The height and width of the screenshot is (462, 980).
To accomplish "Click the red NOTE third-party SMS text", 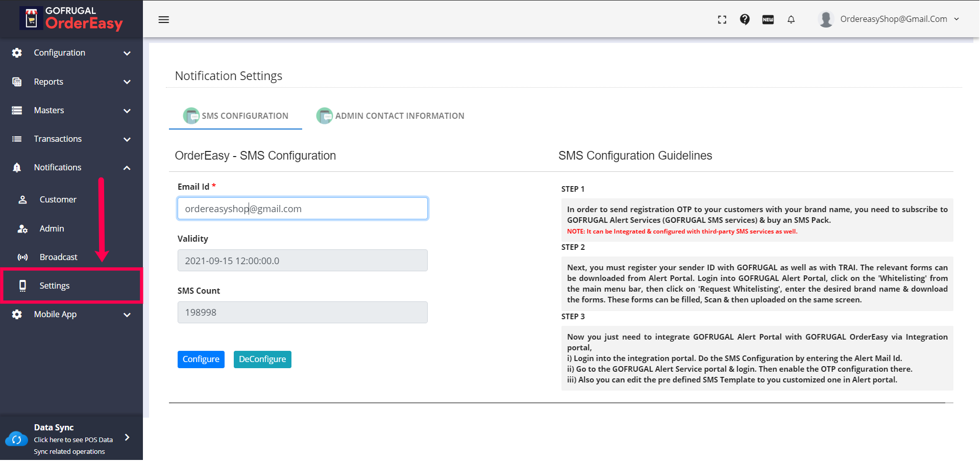I will [x=682, y=232].
